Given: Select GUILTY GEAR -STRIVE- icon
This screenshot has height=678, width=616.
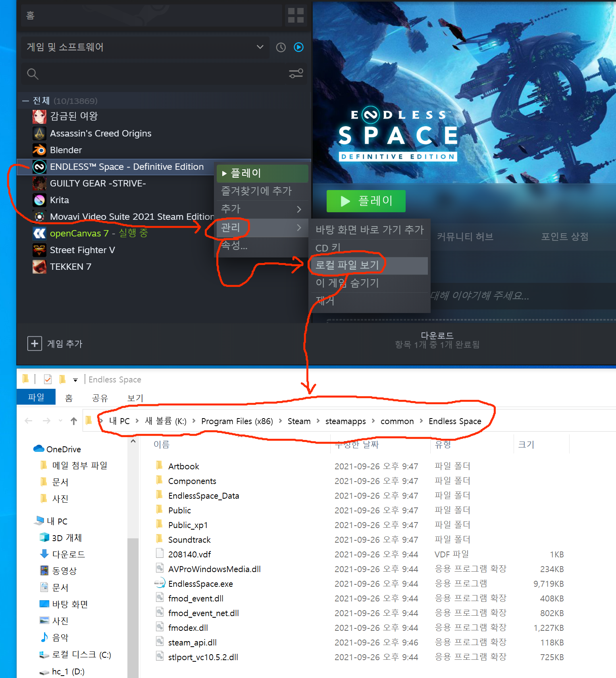Looking at the screenshot, I should pyautogui.click(x=39, y=183).
